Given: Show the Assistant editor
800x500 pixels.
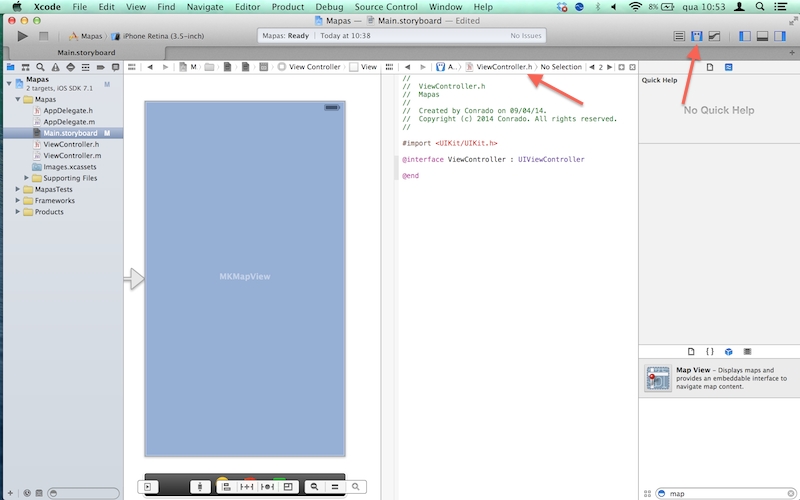Looking at the screenshot, I should coord(696,36).
